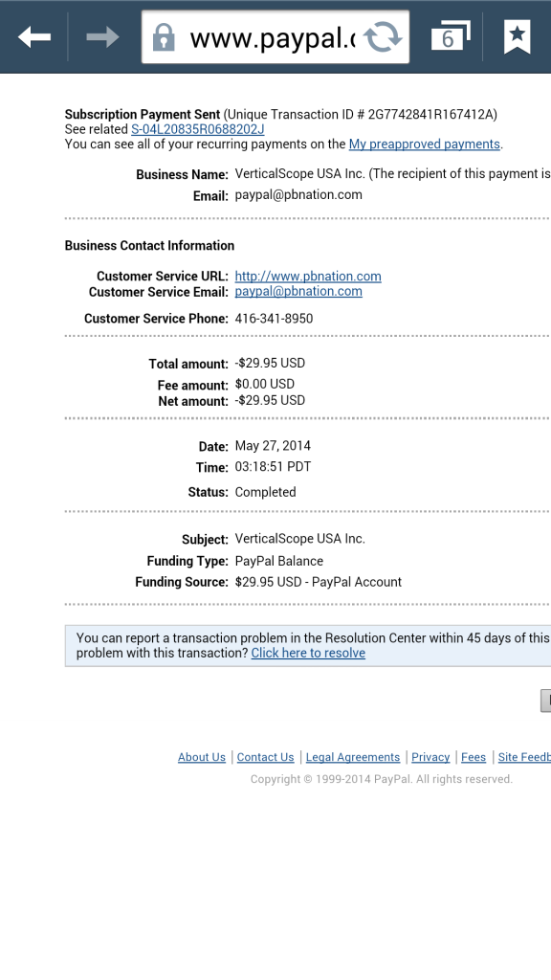Open About Us footer link
The image size is (551, 980).
pyautogui.click(x=202, y=757)
